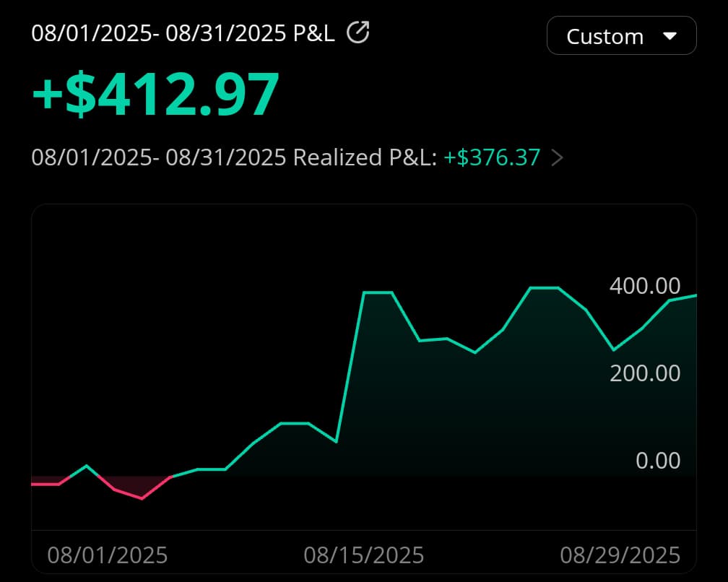Click the 400.00 y-axis label
728x582 pixels.
pyautogui.click(x=645, y=286)
